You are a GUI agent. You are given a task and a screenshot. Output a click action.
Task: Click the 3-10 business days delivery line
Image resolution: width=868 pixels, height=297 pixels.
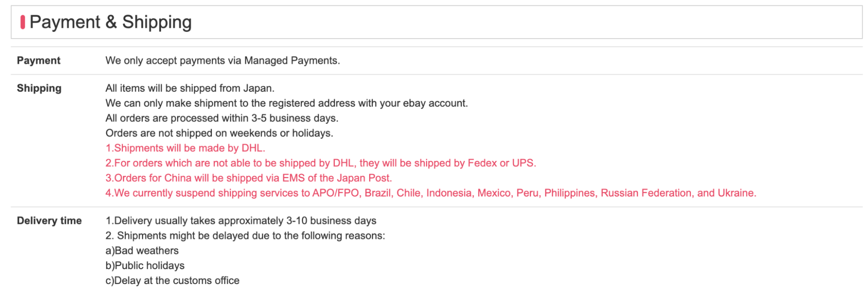(241, 221)
